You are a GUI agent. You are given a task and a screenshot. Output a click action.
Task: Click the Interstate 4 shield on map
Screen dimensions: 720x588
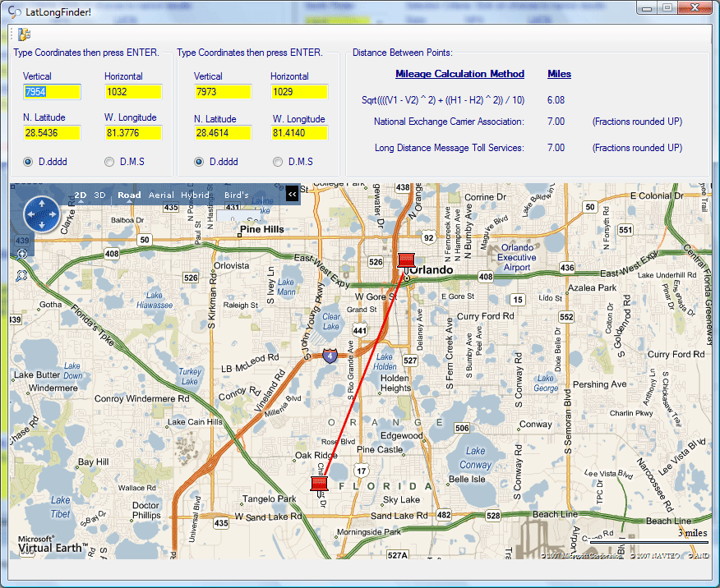pos(330,356)
